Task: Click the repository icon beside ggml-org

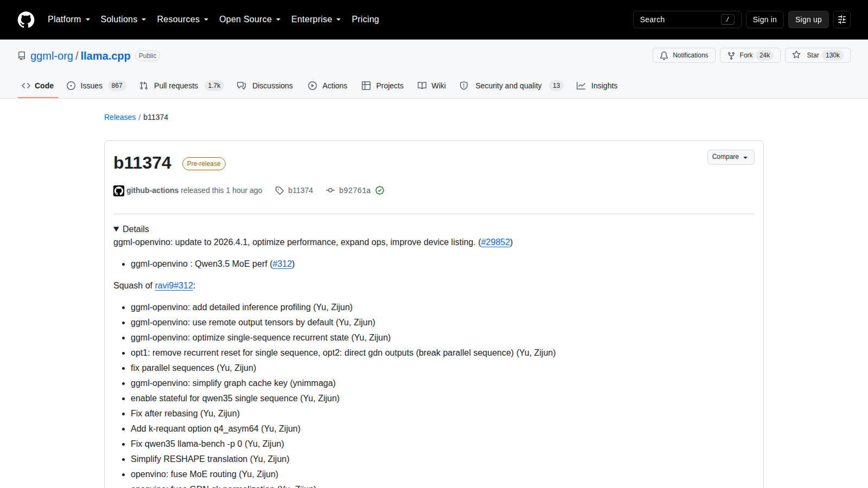Action: (x=22, y=56)
